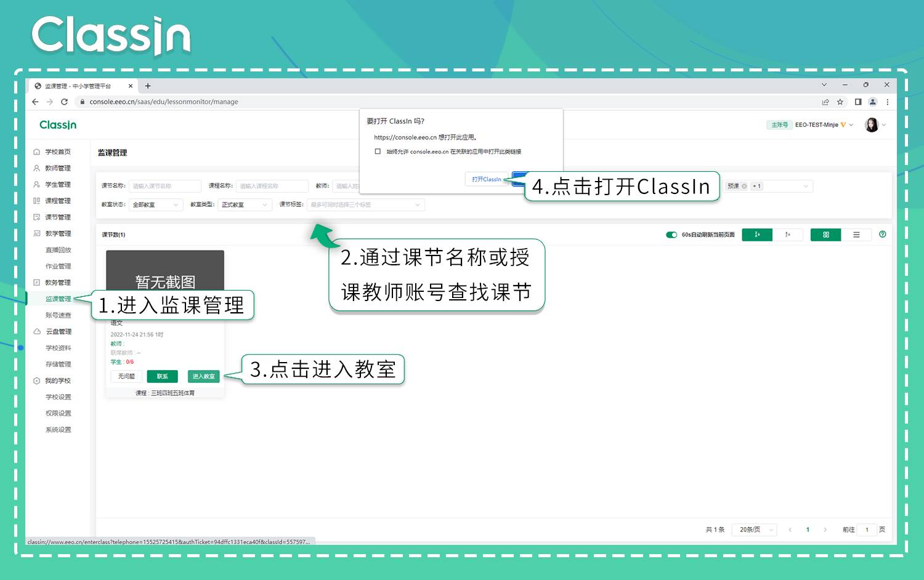The height and width of the screenshot is (580, 924).
Task: Switch to list view icon
Action: [856, 235]
